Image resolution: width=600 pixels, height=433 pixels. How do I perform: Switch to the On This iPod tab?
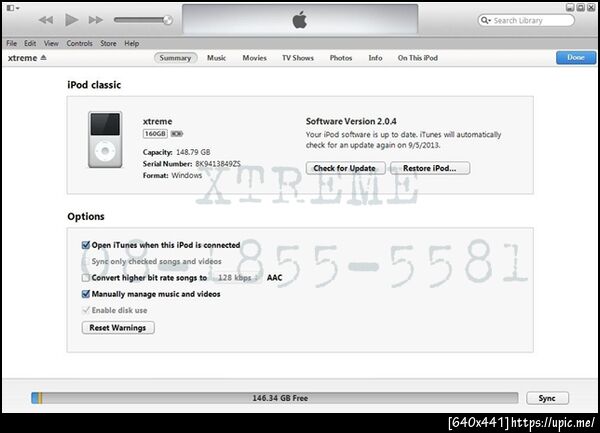[417, 58]
